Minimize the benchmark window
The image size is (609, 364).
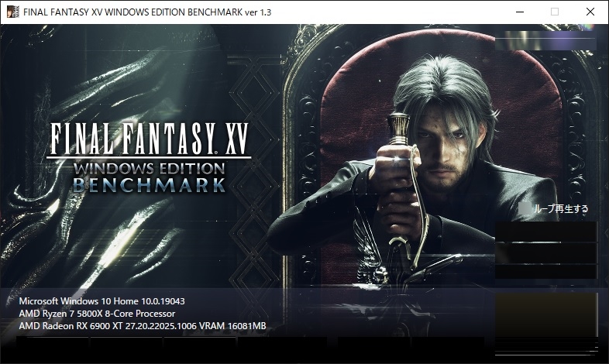click(520, 12)
